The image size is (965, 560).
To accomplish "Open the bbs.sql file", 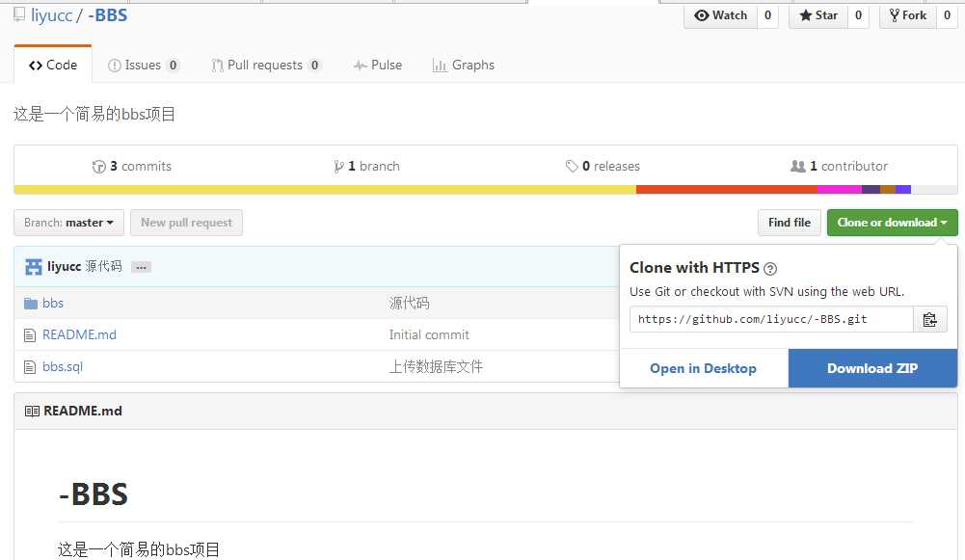I will tap(62, 367).
